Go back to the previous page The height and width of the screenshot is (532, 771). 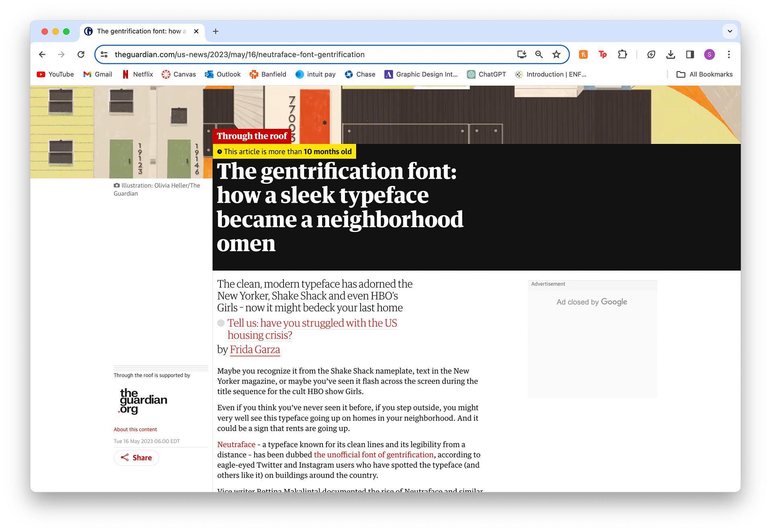tap(42, 55)
